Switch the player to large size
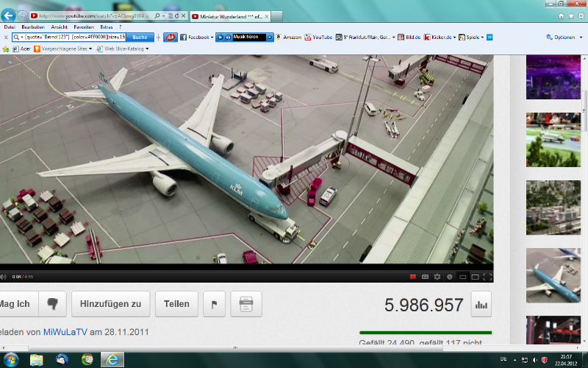Image resolution: width=588 pixels, height=368 pixels. (x=475, y=277)
